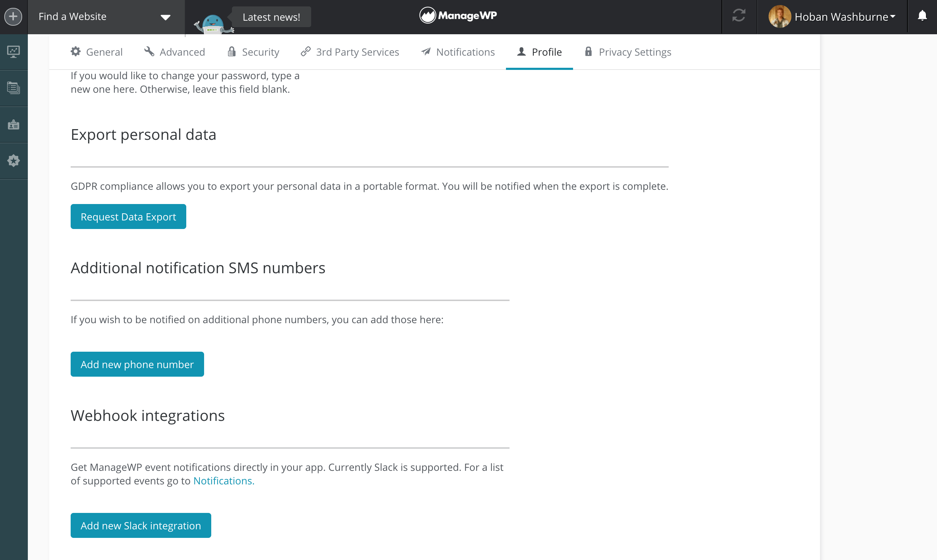Switch to the General tab
937x560 pixels.
(97, 52)
